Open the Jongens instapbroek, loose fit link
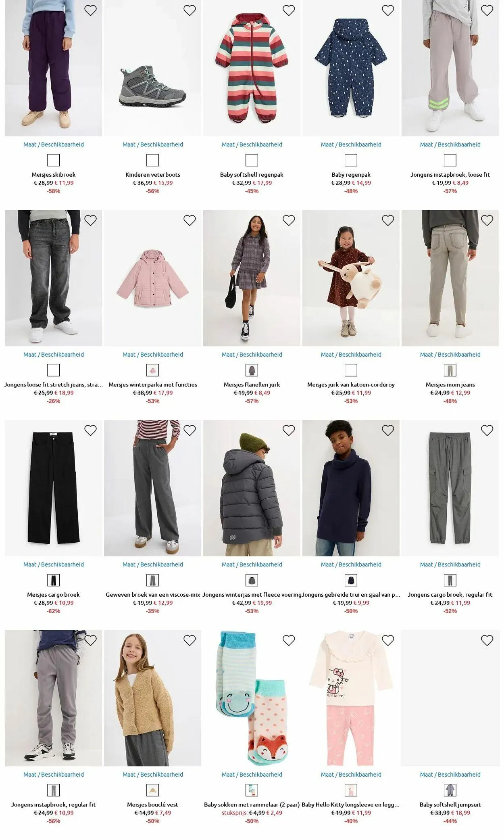The height and width of the screenshot is (840, 504). 450,175
